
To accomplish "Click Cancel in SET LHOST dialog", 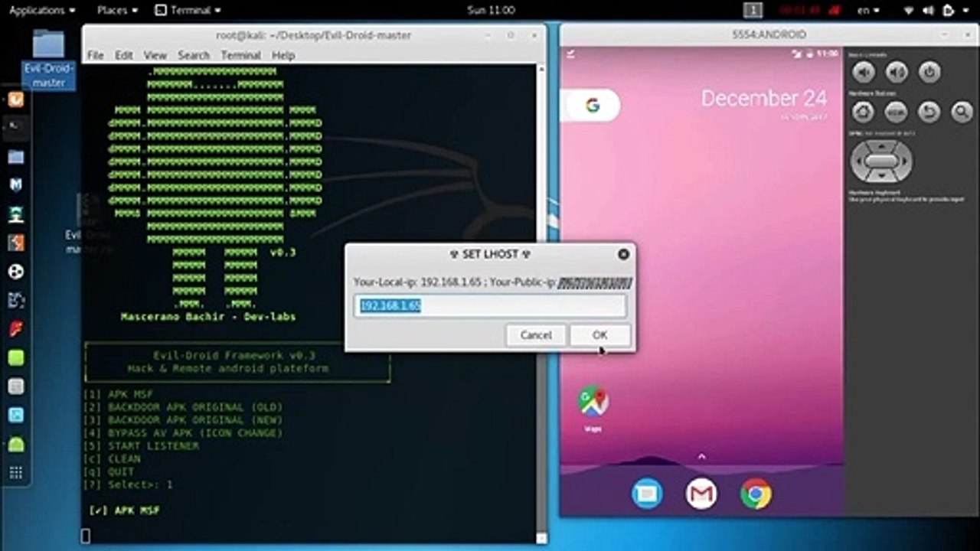I will [x=536, y=335].
